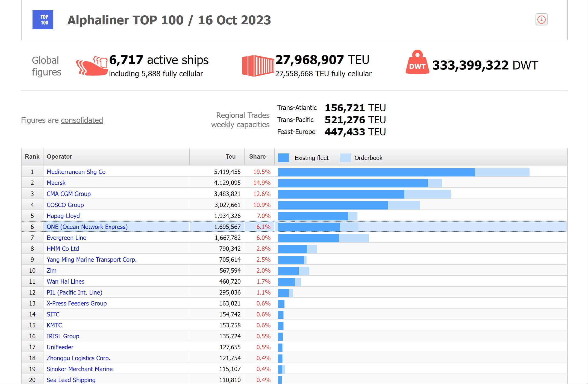Open X-Press Feeders Group link
The height and width of the screenshot is (384, 588).
(77, 303)
